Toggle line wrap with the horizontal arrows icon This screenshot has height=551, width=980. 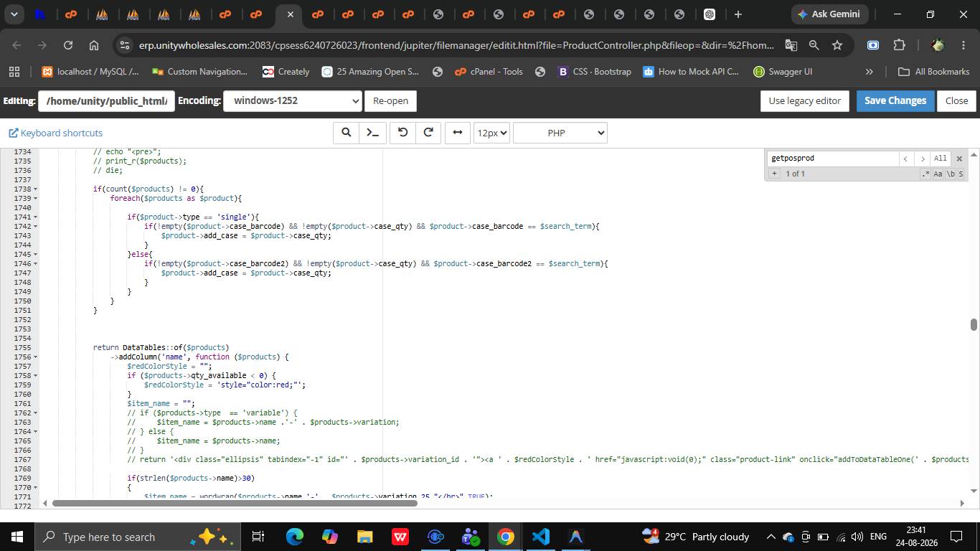click(x=458, y=133)
